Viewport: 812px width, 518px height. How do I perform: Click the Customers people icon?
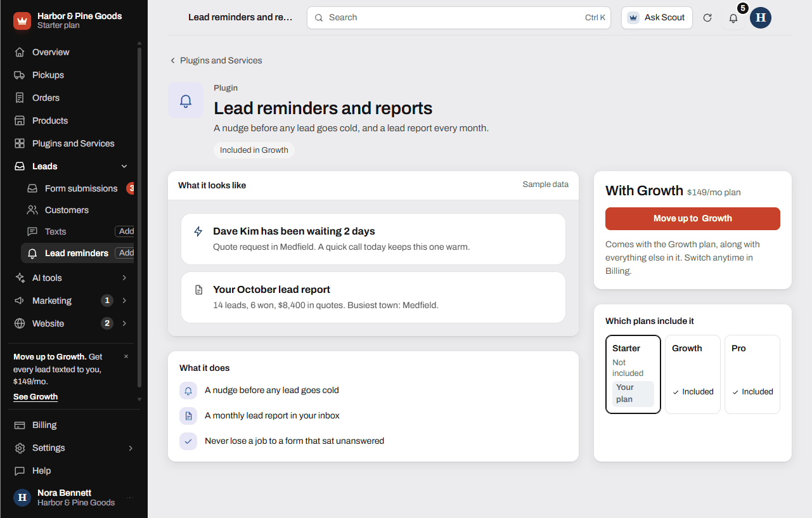coord(32,210)
